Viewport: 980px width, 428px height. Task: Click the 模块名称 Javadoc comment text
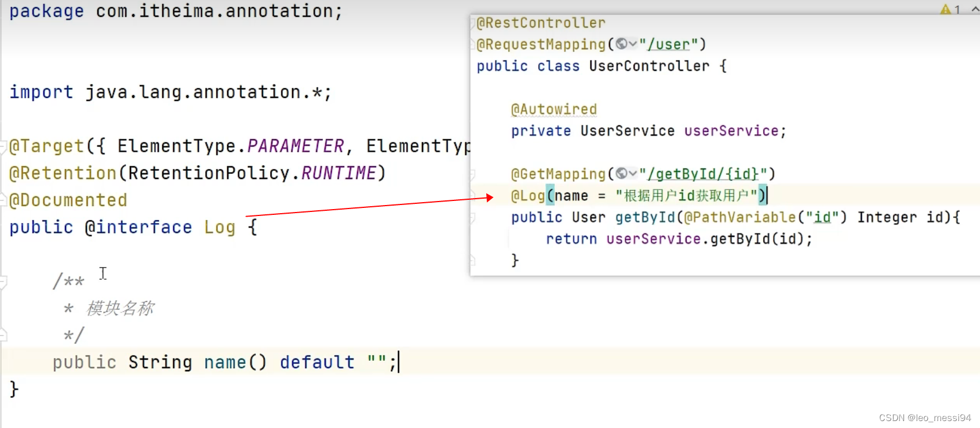click(x=121, y=308)
